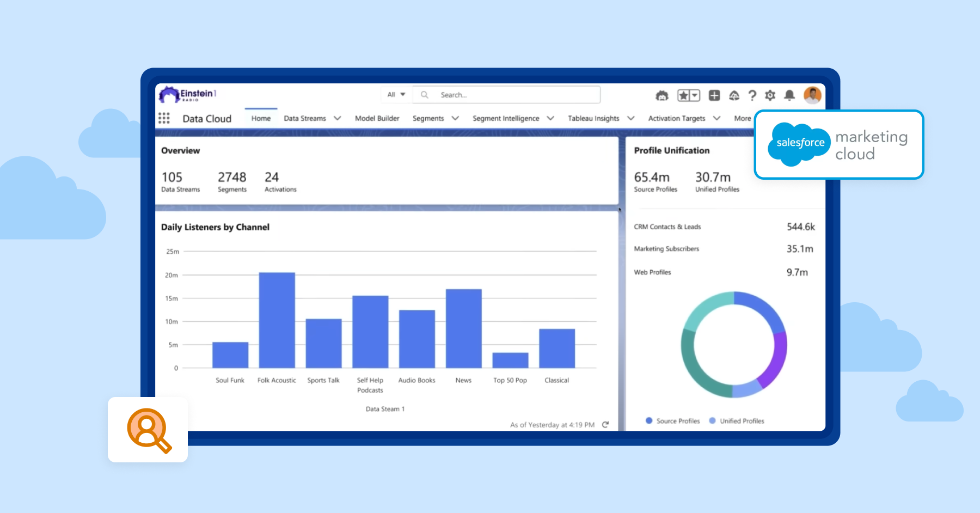Expand the Activation Targets tab menu
980x513 pixels.
[716, 118]
